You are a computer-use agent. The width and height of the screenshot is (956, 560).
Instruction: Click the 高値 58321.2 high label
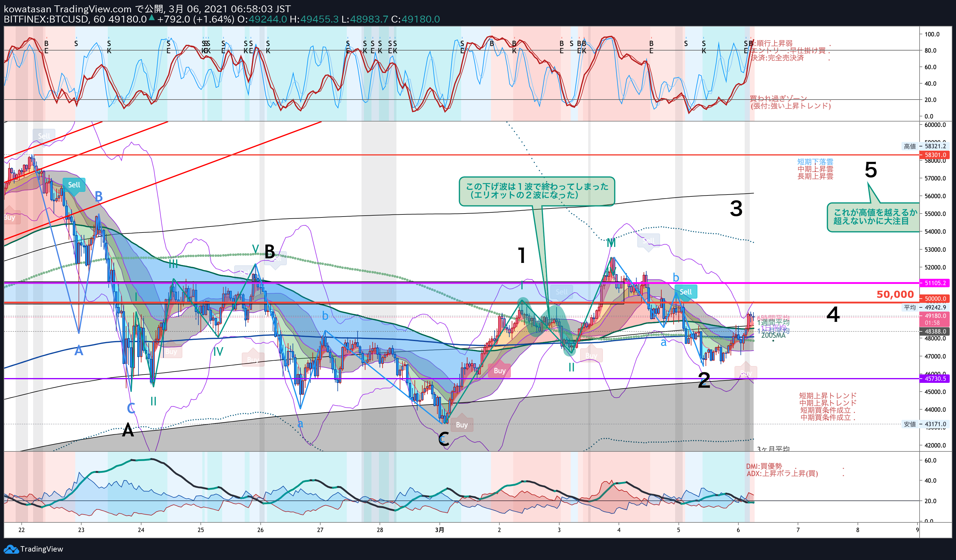(x=925, y=146)
